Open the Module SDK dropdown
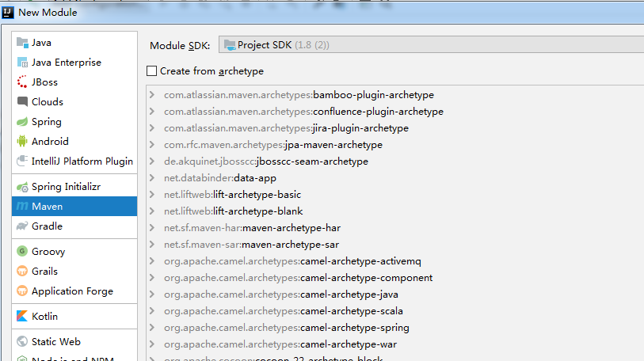 pos(431,45)
